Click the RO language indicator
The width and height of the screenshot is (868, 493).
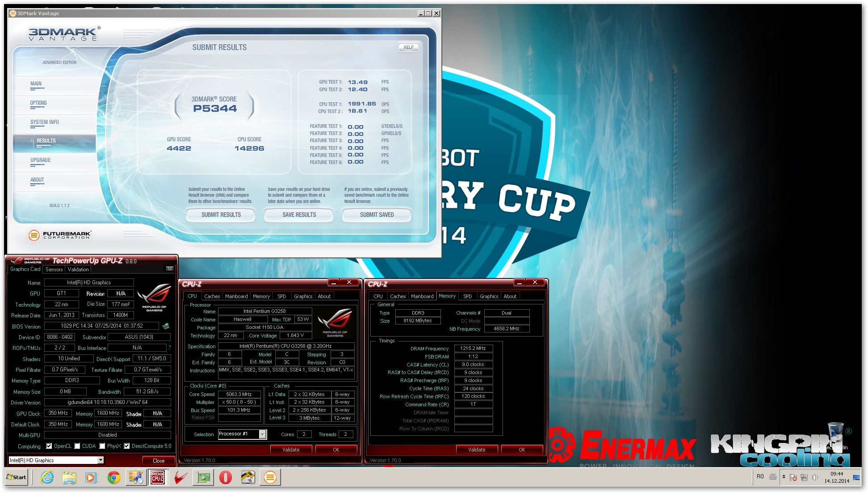[x=760, y=476]
